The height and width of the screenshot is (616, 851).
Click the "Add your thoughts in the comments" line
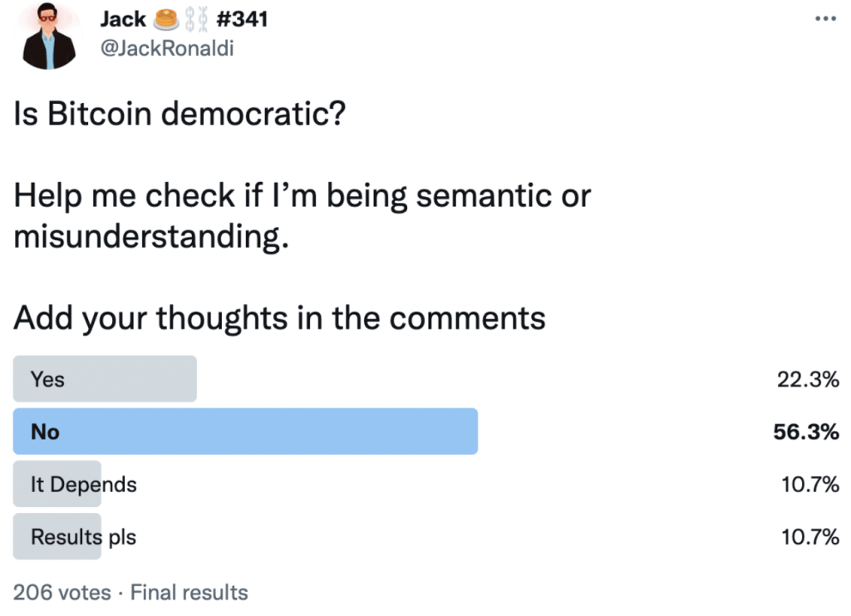(279, 318)
